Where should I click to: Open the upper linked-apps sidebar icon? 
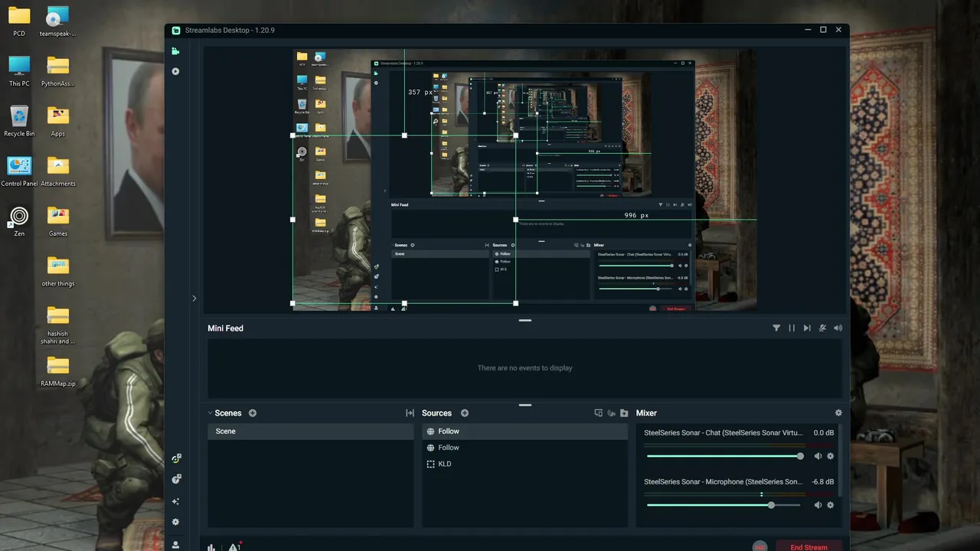(x=176, y=458)
